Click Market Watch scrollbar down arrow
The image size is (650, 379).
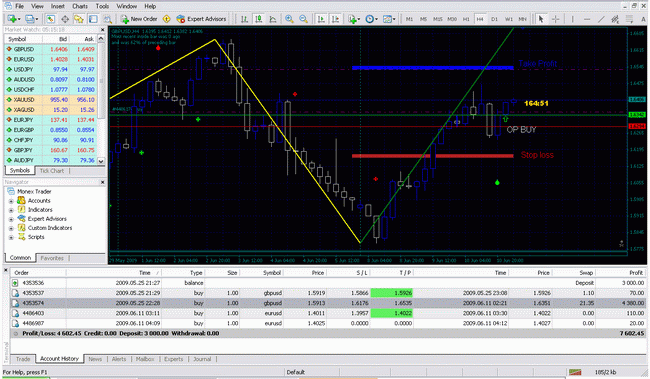pos(101,161)
